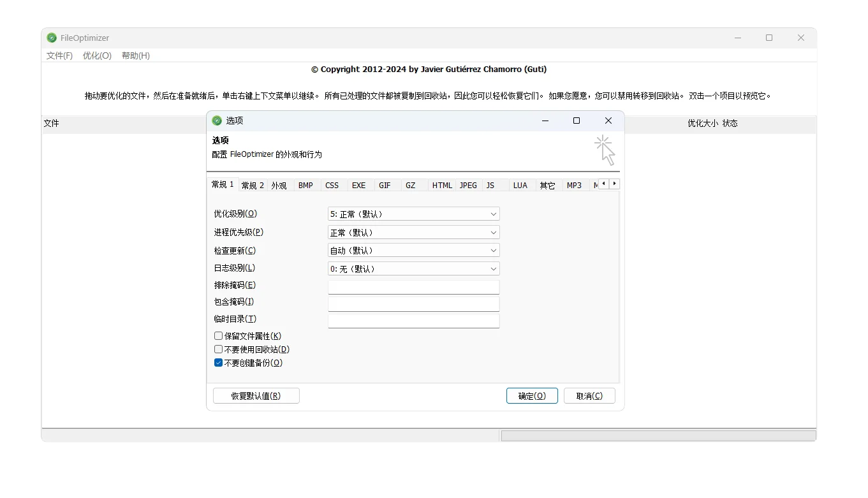Click tab scroll right arrow
Viewport: 868px width, 498px height.
614,184
